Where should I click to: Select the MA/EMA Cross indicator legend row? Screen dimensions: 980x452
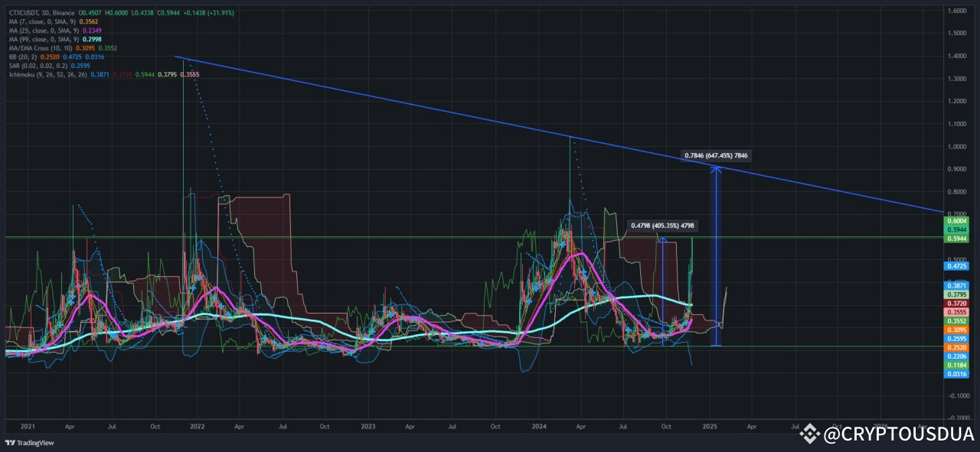point(42,47)
